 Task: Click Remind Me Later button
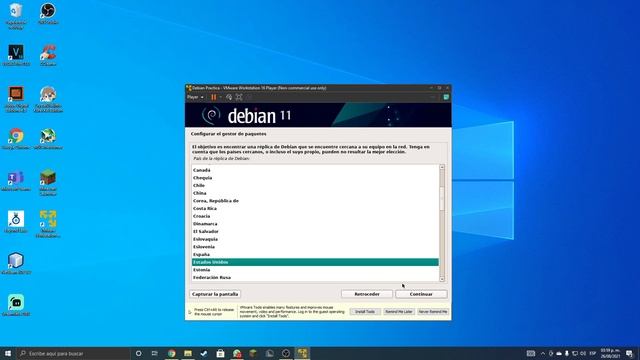[398, 311]
